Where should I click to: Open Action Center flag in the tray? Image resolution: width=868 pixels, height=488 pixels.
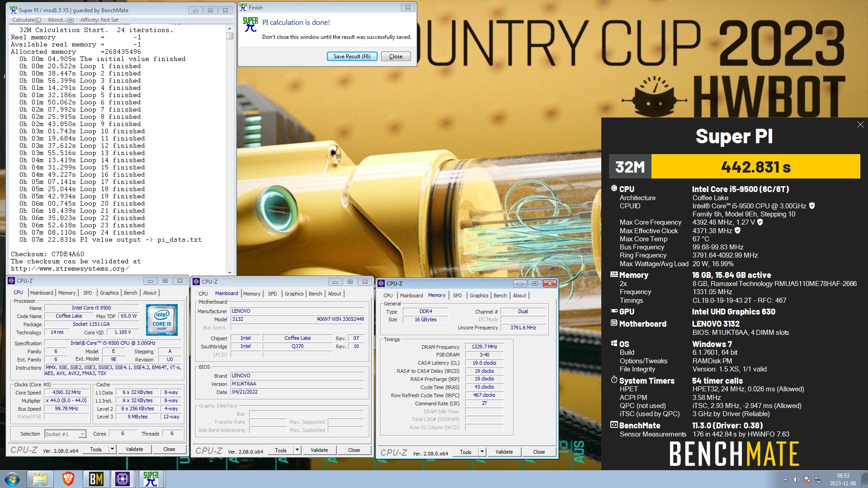click(x=807, y=479)
